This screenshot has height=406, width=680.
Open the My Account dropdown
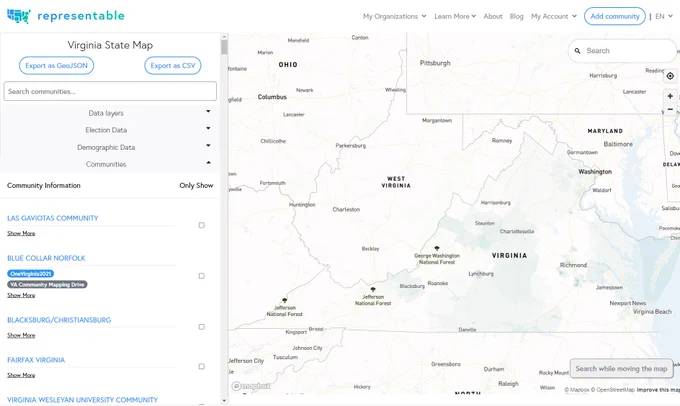pos(554,16)
